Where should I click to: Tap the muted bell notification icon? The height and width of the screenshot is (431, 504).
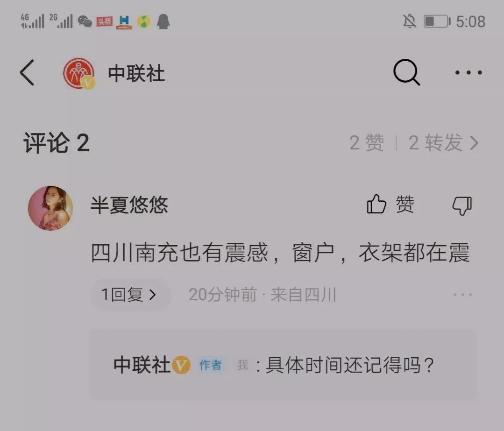click(410, 21)
